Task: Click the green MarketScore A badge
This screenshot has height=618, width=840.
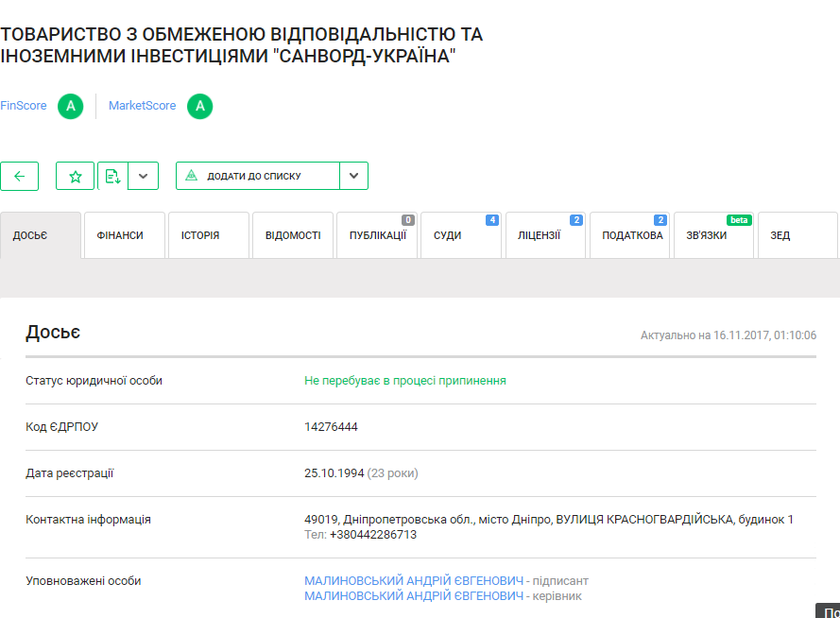Action: pos(199,106)
